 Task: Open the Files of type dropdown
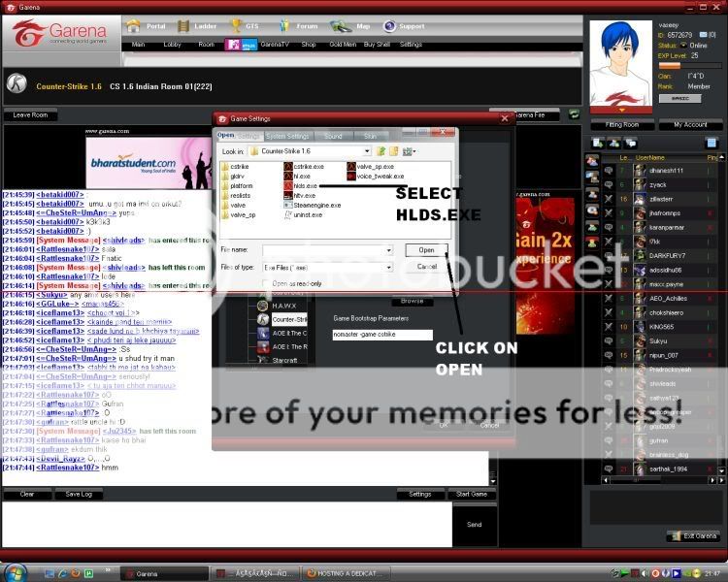(387, 266)
